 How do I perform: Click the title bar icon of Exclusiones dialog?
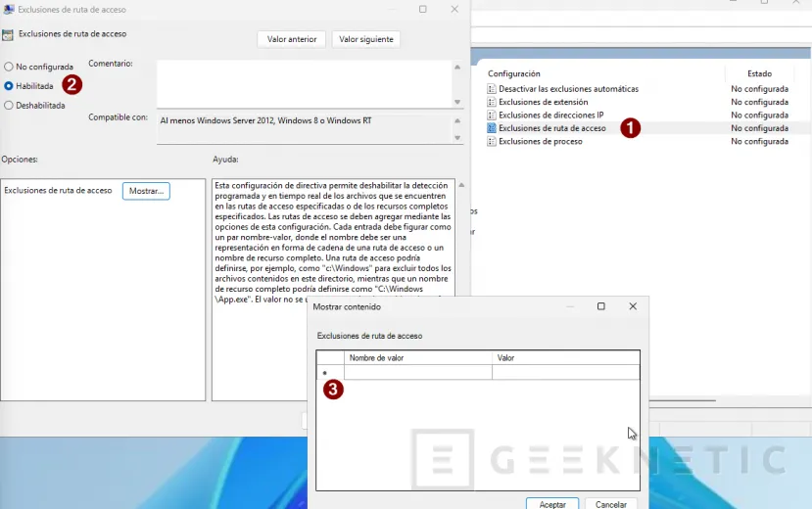point(9,10)
